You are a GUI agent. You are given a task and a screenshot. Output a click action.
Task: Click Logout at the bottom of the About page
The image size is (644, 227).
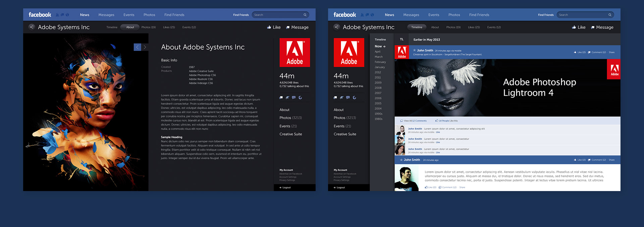point(286,188)
